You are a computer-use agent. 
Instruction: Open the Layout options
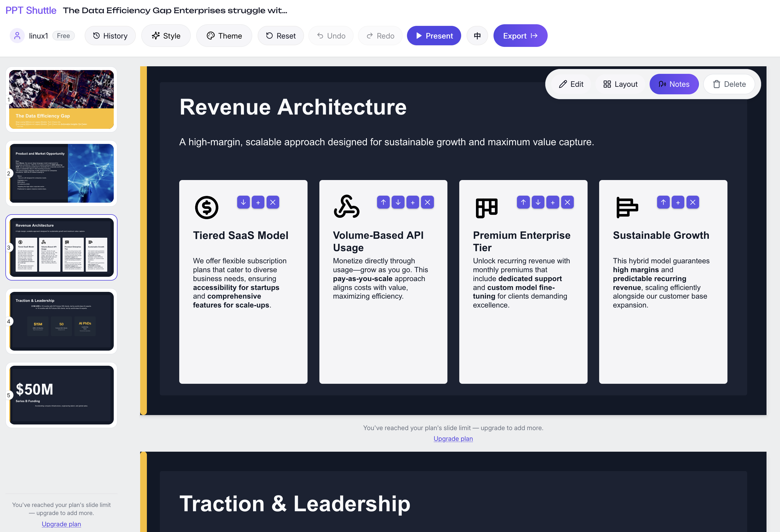pos(620,84)
